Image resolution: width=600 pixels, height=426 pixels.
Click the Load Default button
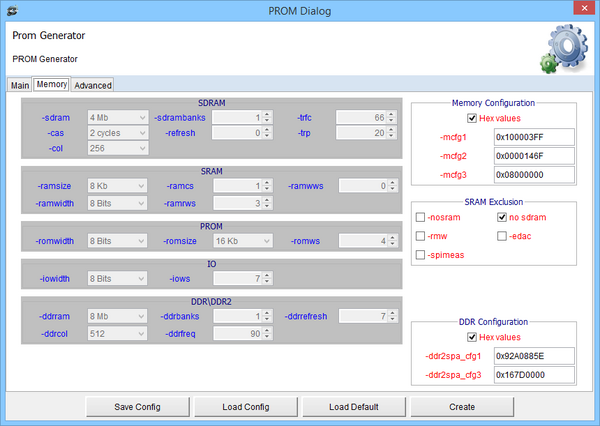pyautogui.click(x=354, y=407)
